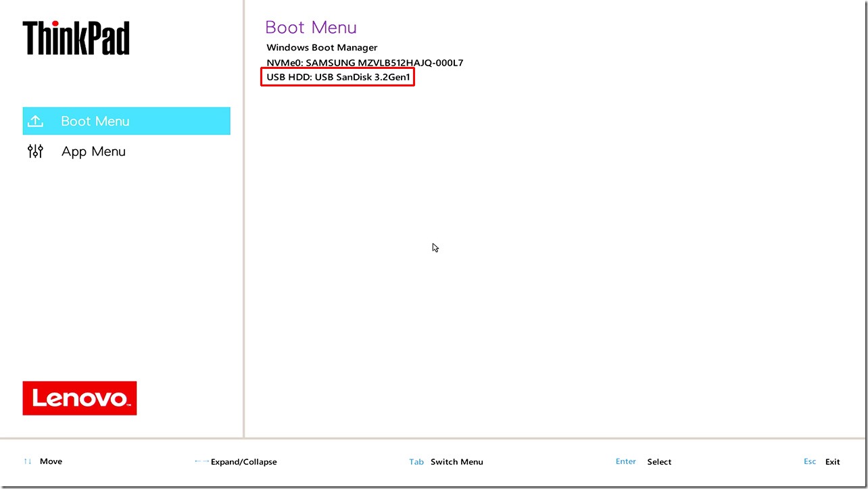Click the Enter Select hint
The width and height of the screenshot is (868, 489).
[x=644, y=462]
